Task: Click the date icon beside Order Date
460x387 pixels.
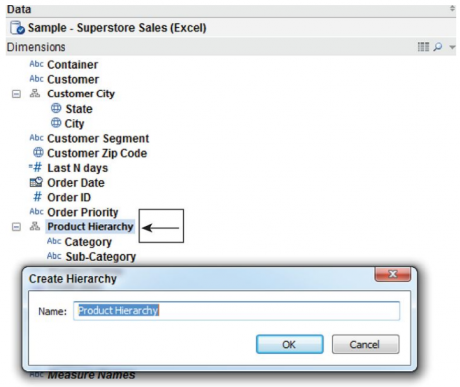Action: coord(36,182)
